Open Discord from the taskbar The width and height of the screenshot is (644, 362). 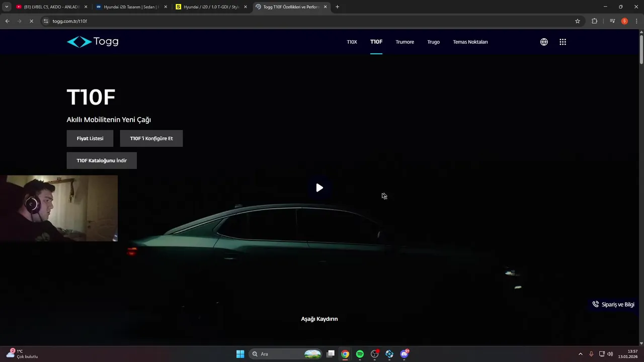(x=404, y=354)
